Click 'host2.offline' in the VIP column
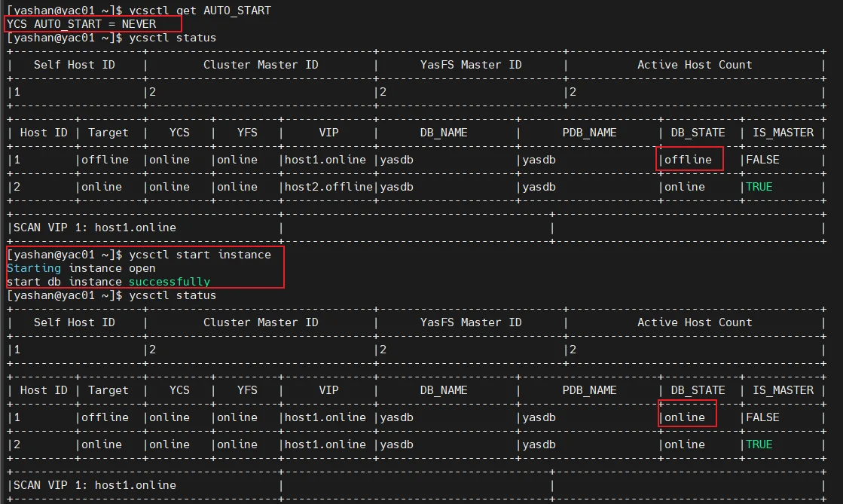This screenshot has height=504, width=843. (328, 187)
